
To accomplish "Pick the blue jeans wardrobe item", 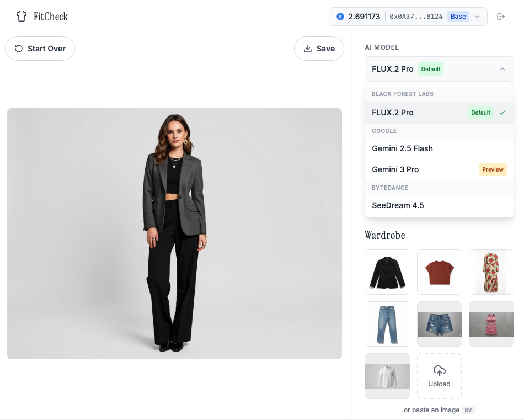I will [x=387, y=324].
